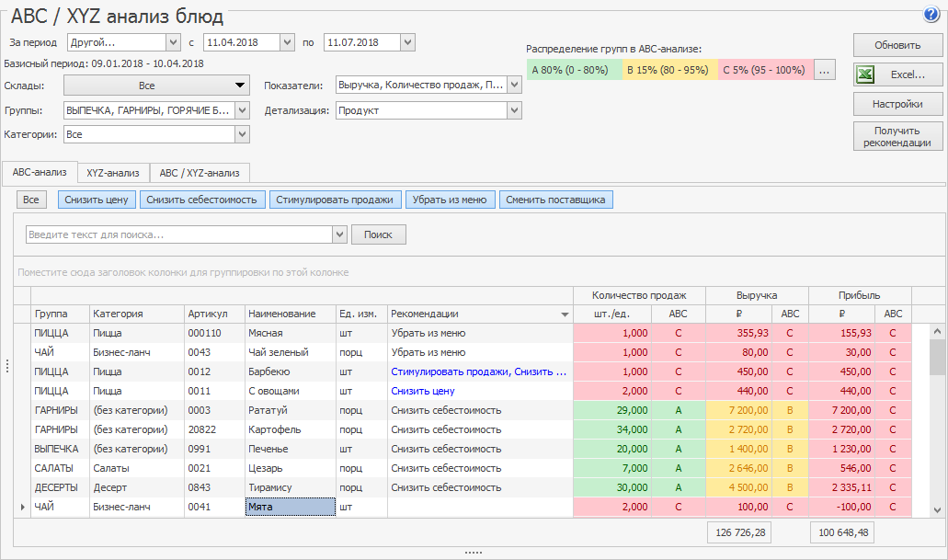Open the start date calendar dropdown 11.04.2018

point(287,42)
